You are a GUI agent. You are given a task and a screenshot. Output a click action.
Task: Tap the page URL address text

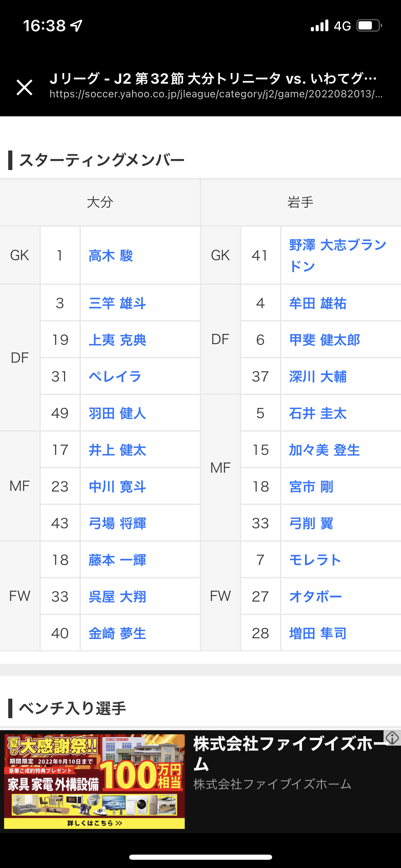tap(216, 94)
